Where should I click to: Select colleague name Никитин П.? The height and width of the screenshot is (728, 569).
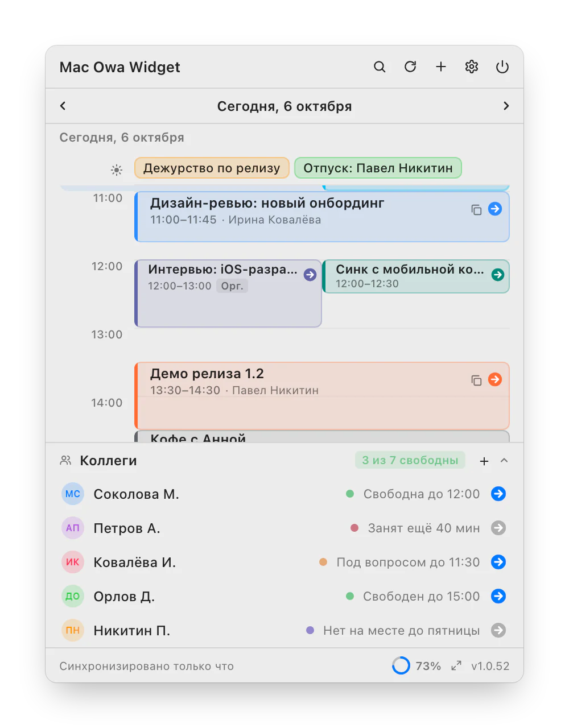[x=132, y=631]
